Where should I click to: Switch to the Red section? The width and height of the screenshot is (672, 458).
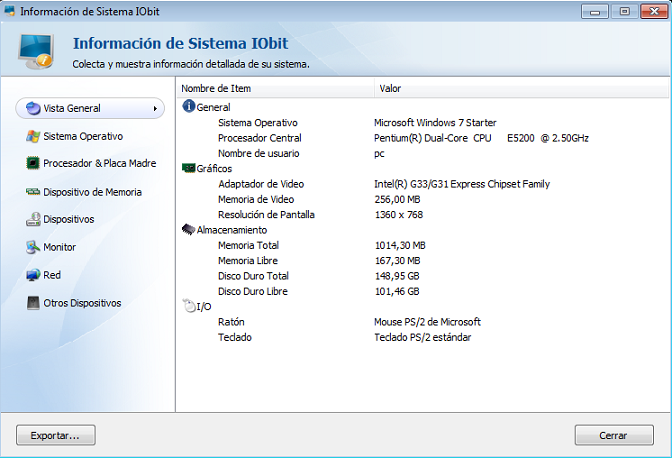(52, 275)
